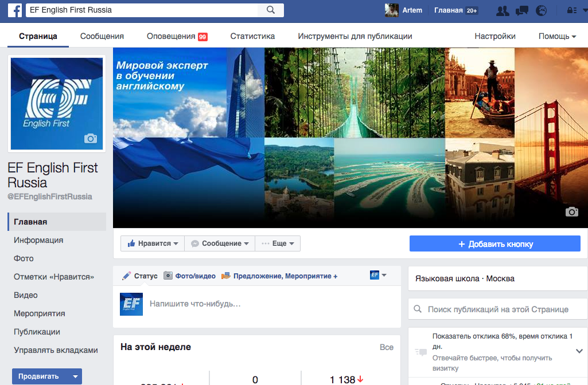Click the thumbs-up icon on the Нравится button
The image size is (588, 385).
[131, 243]
